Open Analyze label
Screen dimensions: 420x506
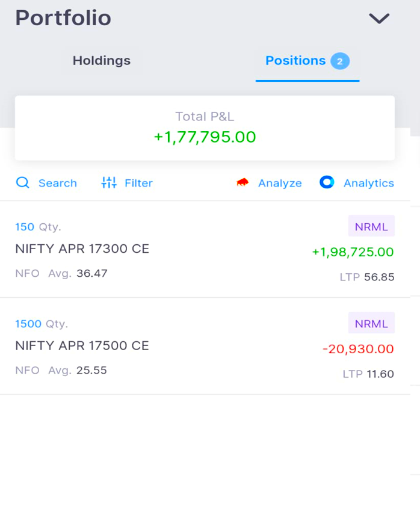280,184
